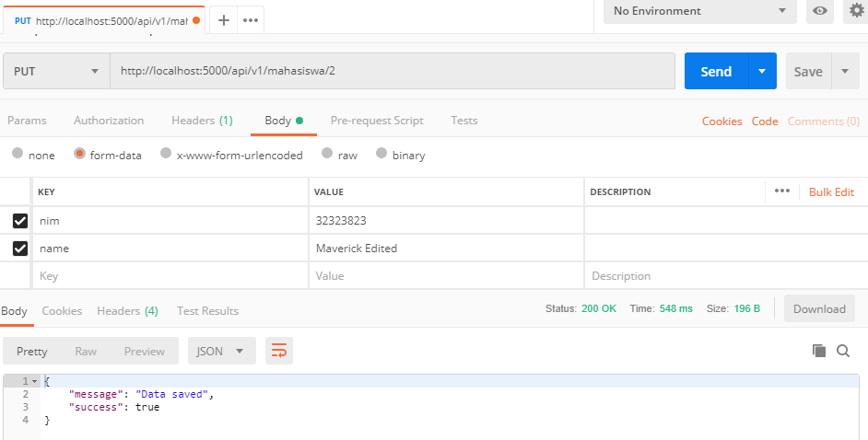The width and height of the screenshot is (868, 440).
Task: Open response Headers (4) tab
Action: coord(127,310)
